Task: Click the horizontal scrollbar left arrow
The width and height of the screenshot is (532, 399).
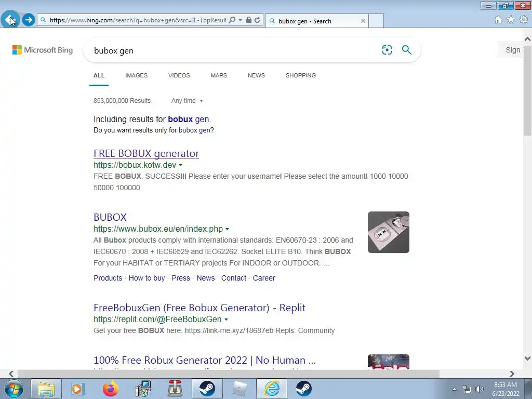Action: (x=11, y=374)
